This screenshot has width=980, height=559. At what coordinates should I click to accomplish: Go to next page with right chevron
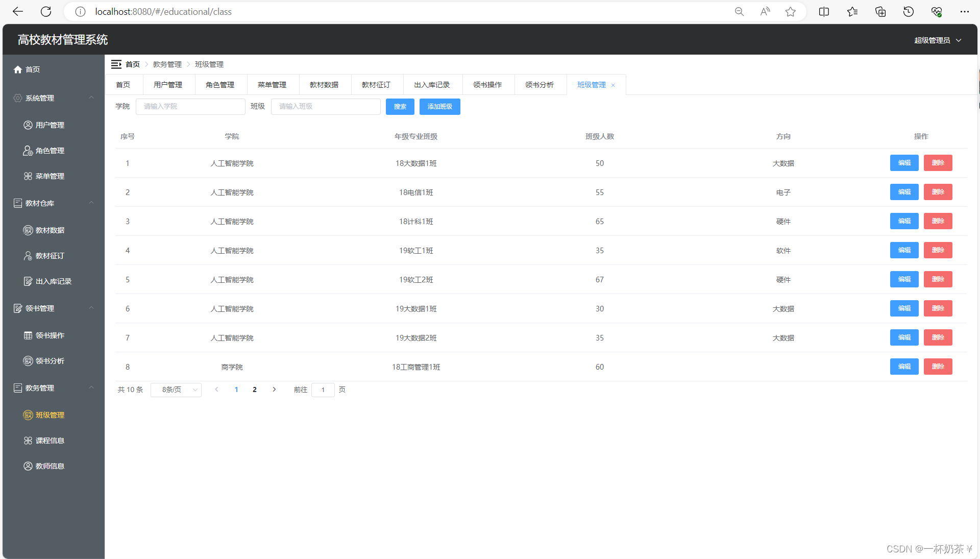pyautogui.click(x=274, y=390)
